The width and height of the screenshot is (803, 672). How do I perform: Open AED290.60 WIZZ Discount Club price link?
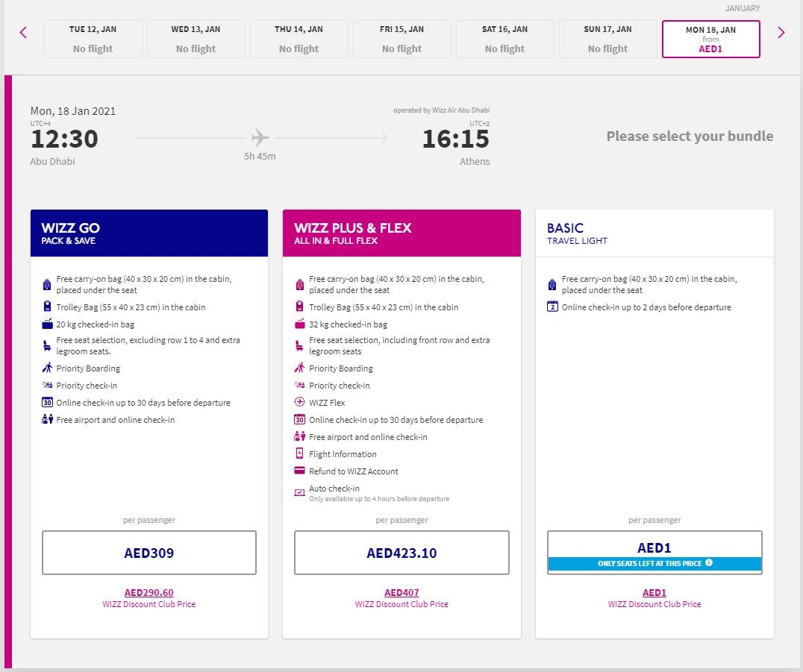click(149, 593)
